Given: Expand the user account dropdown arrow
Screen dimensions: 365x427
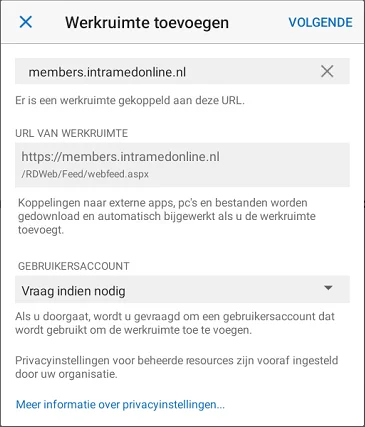Looking at the screenshot, I should (x=328, y=288).
